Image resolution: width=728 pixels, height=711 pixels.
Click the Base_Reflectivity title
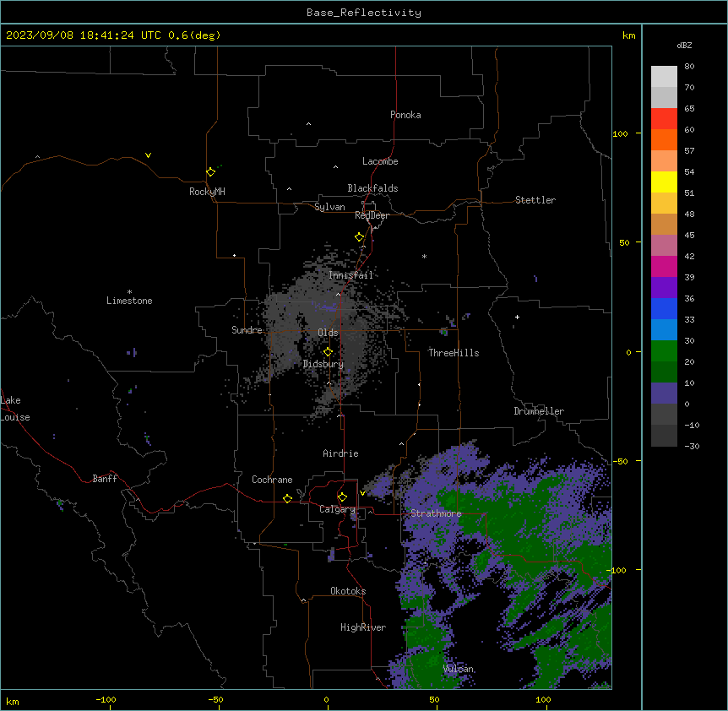click(364, 13)
